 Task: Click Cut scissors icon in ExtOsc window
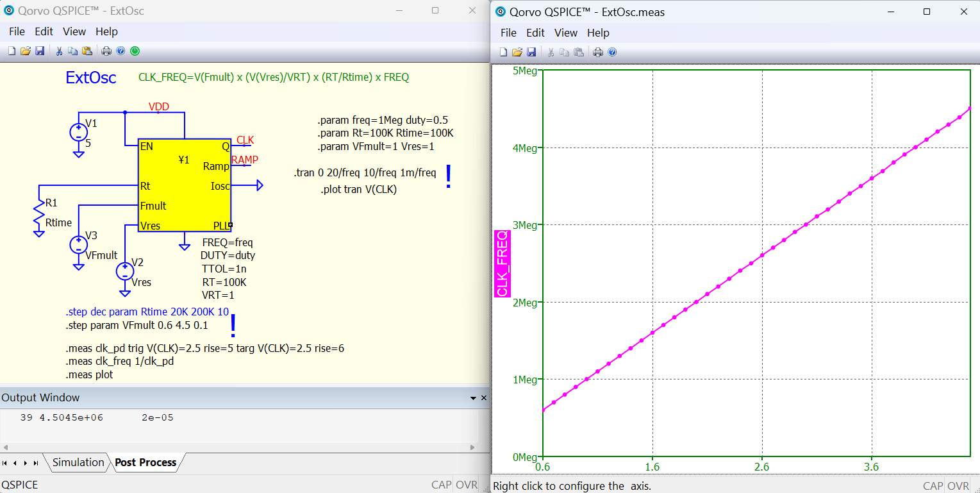[59, 51]
